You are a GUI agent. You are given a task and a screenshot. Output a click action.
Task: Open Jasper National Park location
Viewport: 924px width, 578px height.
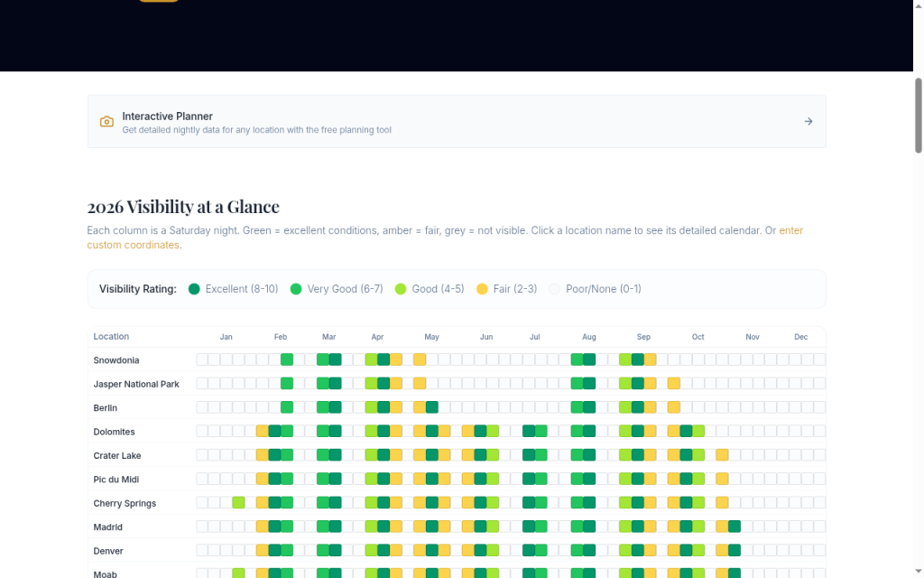coord(136,384)
